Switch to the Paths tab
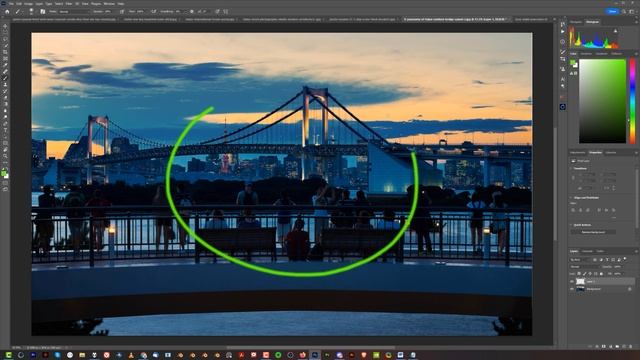Image resolution: width=640 pixels, height=360 pixels. [x=600, y=251]
